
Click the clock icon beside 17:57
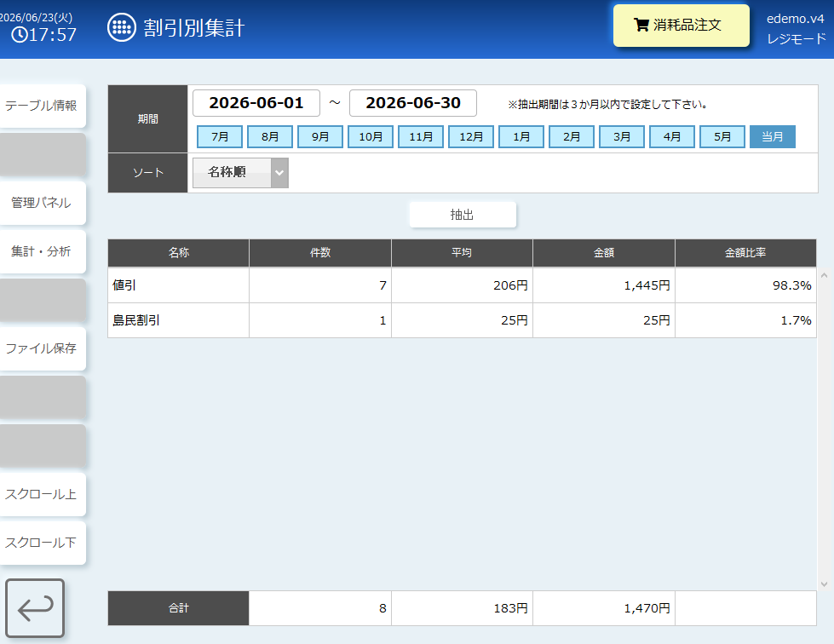20,35
